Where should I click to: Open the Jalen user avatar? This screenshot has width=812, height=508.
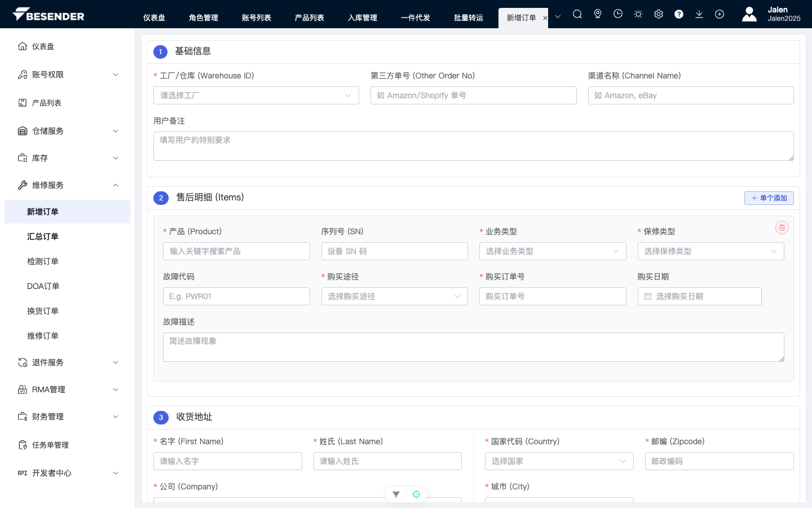[749, 14]
